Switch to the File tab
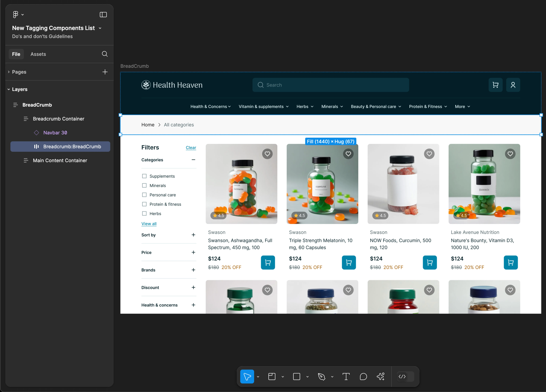546x392 pixels. 16,54
